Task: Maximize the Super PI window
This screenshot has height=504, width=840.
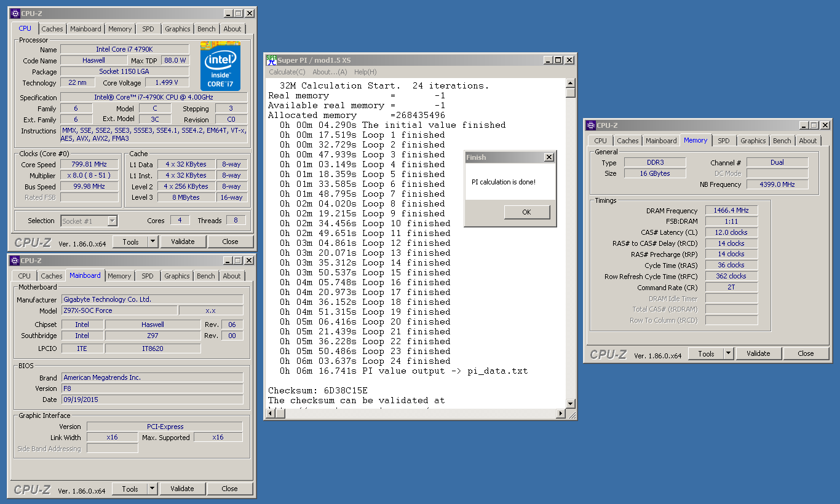Action: tap(558, 60)
